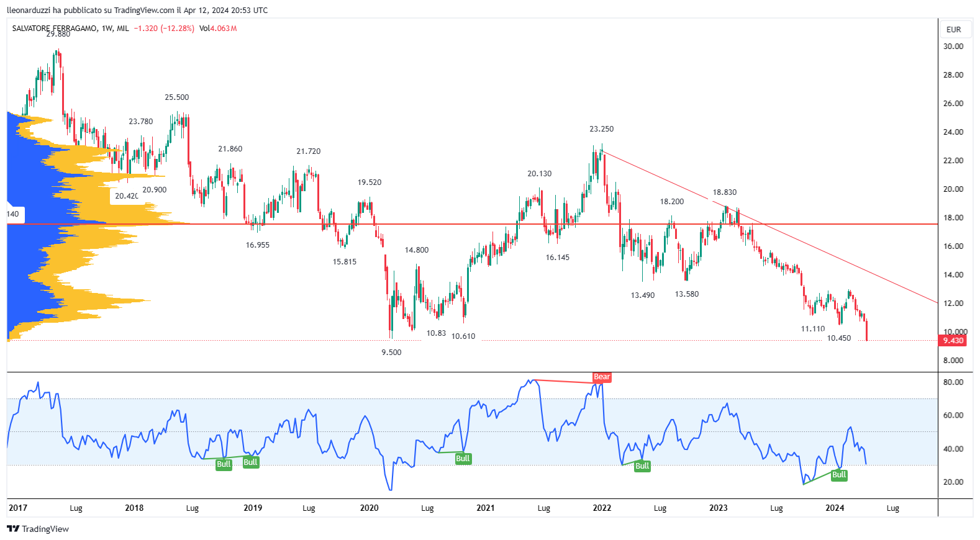Image resolution: width=980 pixels, height=540 pixels.
Task: Click 2020 on the time axis
Action: tap(369, 508)
